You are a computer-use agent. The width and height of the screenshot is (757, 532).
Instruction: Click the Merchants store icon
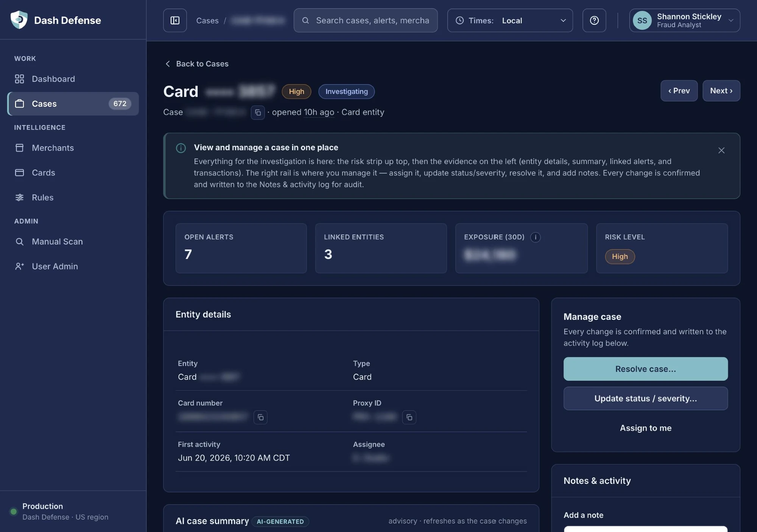coord(19,148)
